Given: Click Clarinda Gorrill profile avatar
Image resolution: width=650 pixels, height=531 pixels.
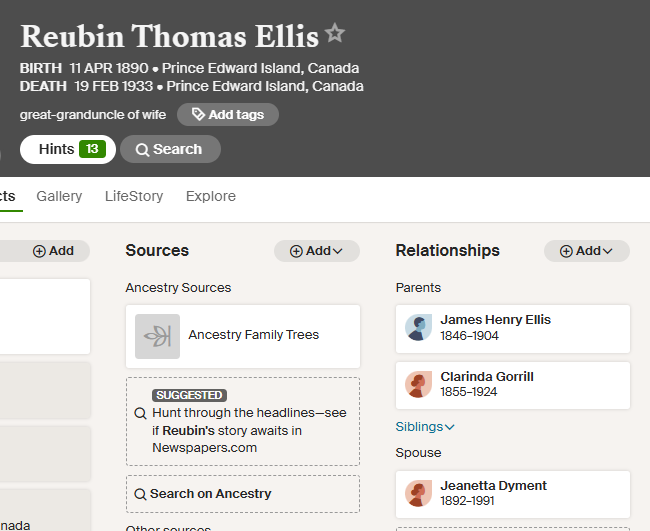Looking at the screenshot, I should tap(418, 384).
